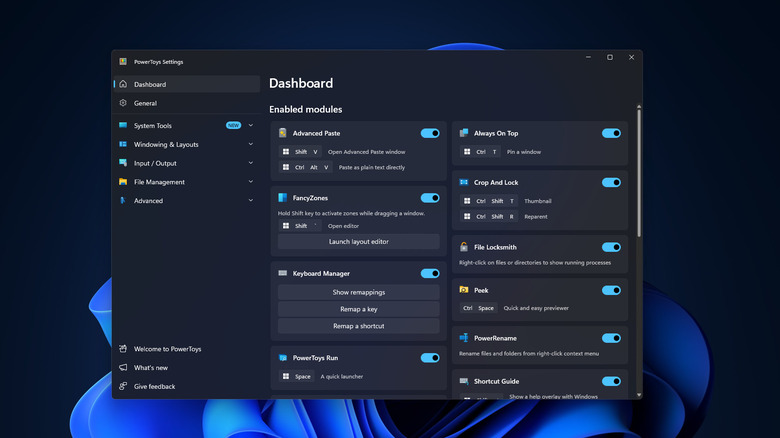Click the Remap a key button
This screenshot has width=780, height=438.
coord(358,309)
